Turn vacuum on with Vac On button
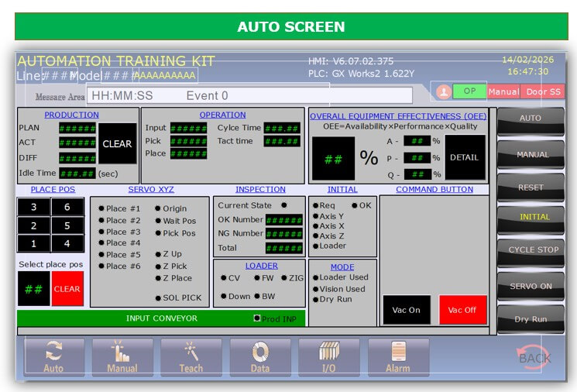This screenshot has height=392, width=577. (407, 310)
